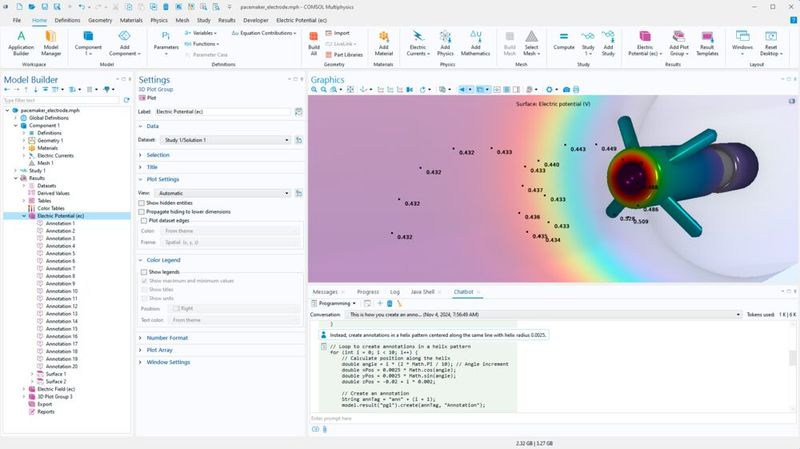Expand the Number Format section
Viewport: 800px width, 449px height.
[167, 338]
